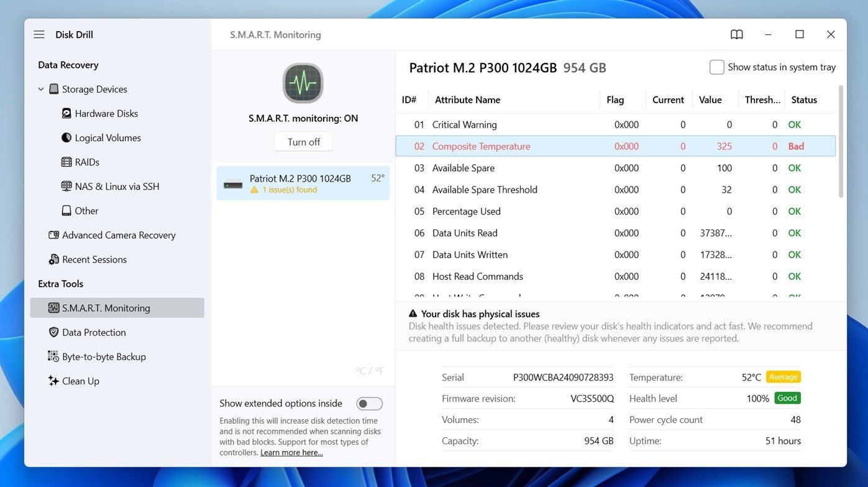Click the Logical Volumes pie icon
The width and height of the screenshot is (868, 487).
pos(66,137)
